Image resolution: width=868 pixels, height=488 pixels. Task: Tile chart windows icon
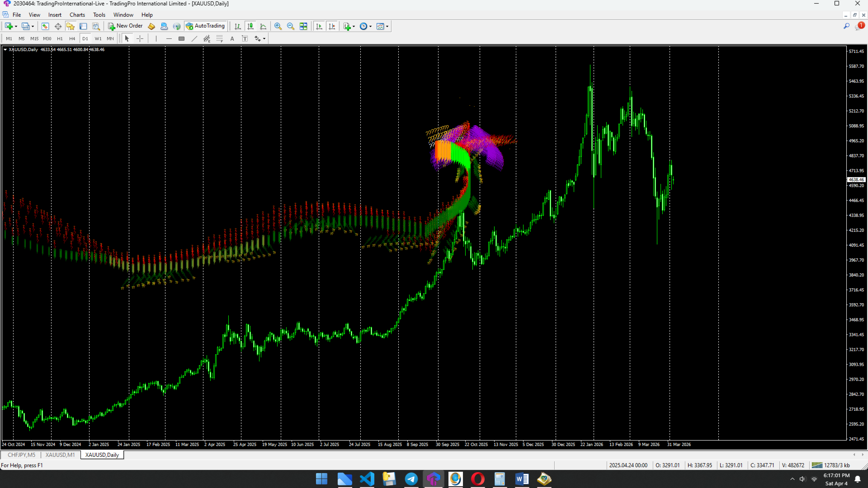tap(303, 26)
